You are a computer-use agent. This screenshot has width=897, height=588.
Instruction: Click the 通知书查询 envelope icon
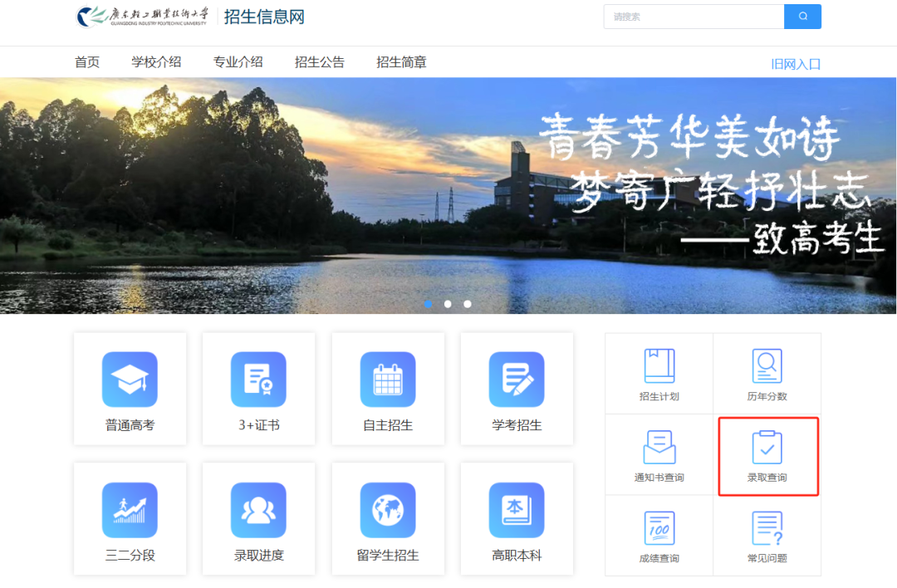click(x=659, y=447)
